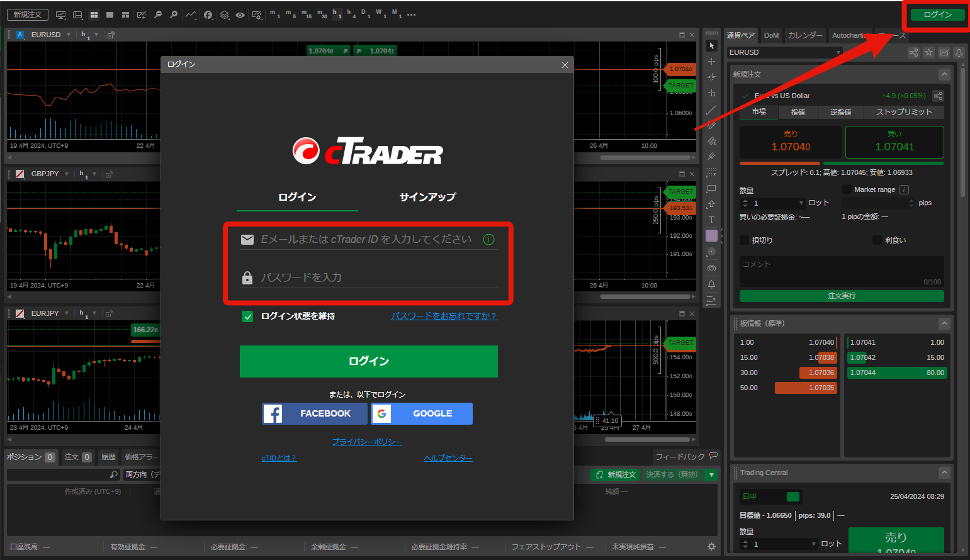Click large green ログイン button in dialog
The height and width of the screenshot is (560, 970).
369,361
